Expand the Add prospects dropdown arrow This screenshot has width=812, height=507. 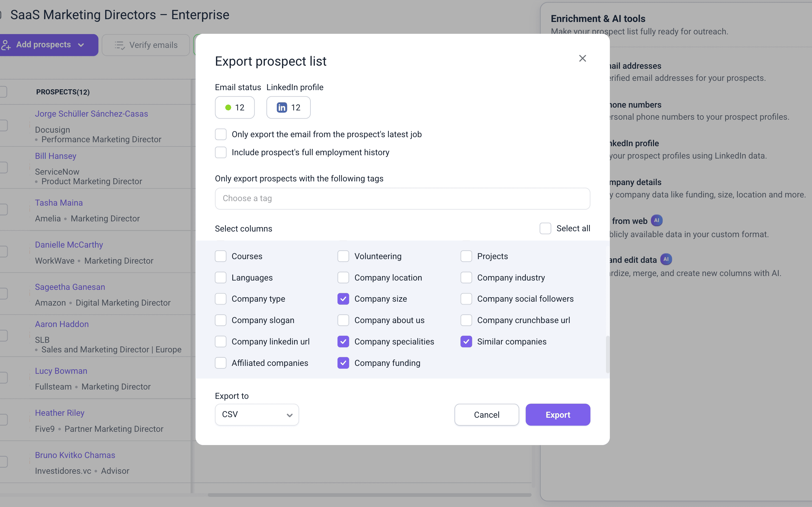pos(81,45)
